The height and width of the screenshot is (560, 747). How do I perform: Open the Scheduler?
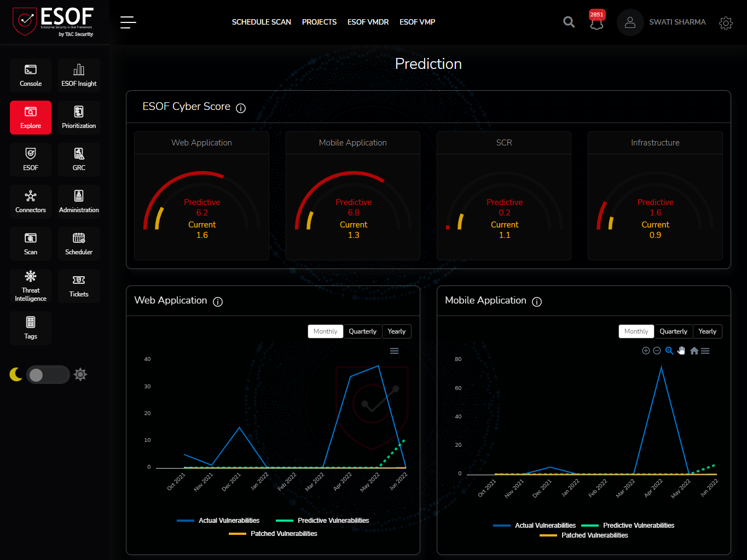[x=79, y=243]
